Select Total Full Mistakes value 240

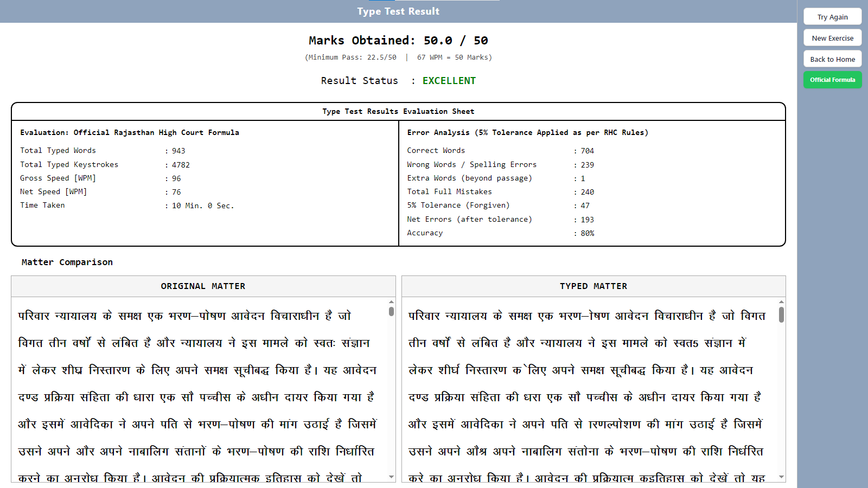[587, 192]
